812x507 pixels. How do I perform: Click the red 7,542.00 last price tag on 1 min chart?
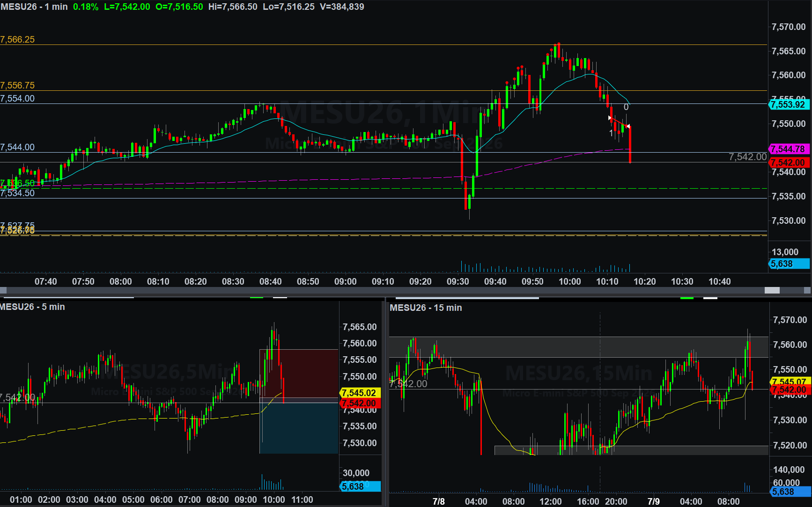(790, 162)
